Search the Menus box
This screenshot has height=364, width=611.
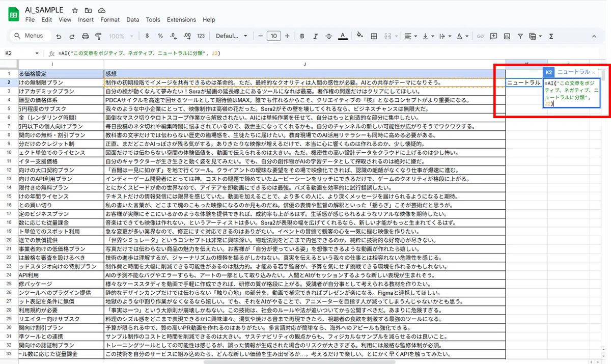(31, 36)
